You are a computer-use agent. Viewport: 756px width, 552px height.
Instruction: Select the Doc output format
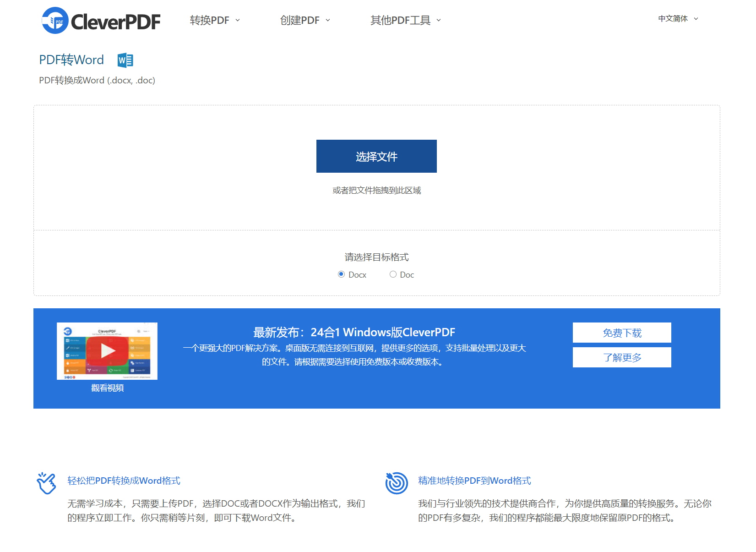tap(393, 274)
